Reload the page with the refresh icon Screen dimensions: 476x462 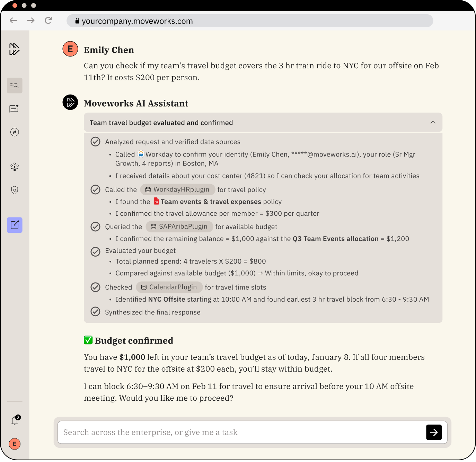coord(48,20)
